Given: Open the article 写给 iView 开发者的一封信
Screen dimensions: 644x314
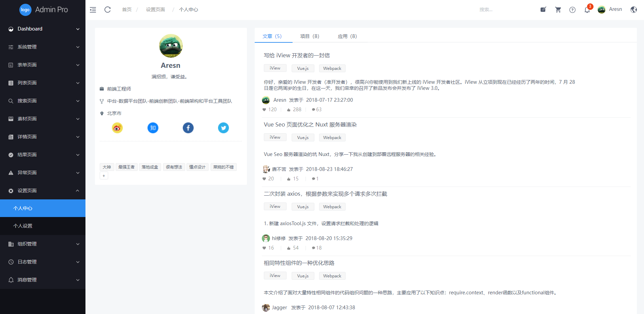Looking at the screenshot, I should tap(297, 55).
